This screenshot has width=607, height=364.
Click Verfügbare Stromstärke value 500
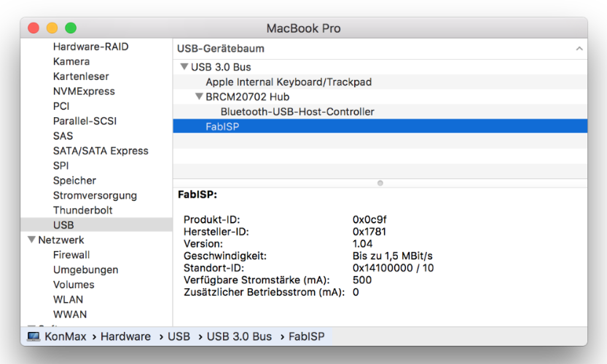362,280
